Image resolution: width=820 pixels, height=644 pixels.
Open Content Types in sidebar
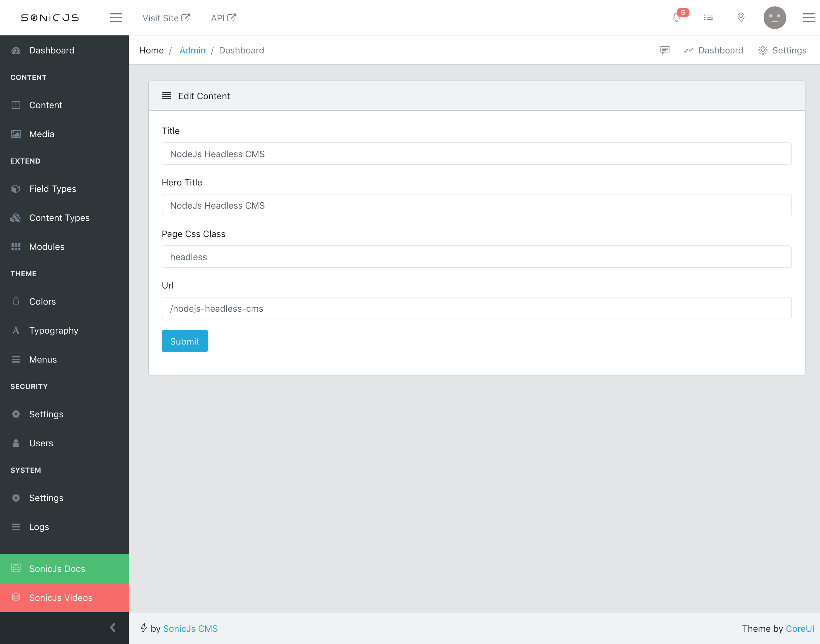[x=64, y=218]
